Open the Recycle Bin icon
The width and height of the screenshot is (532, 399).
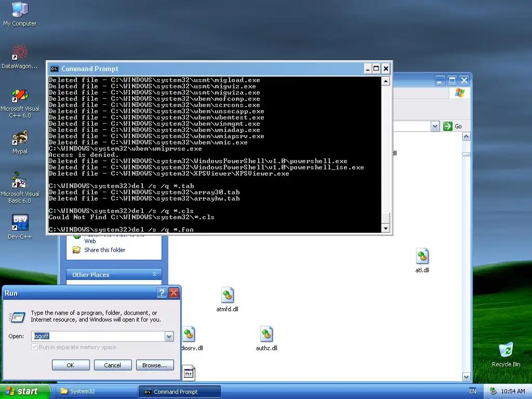(x=506, y=354)
